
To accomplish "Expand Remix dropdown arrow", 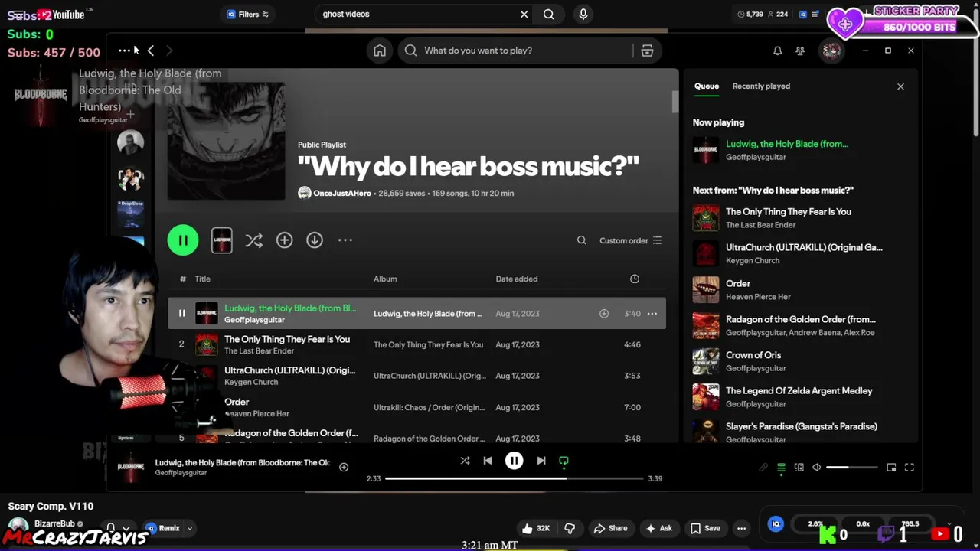I will (189, 528).
